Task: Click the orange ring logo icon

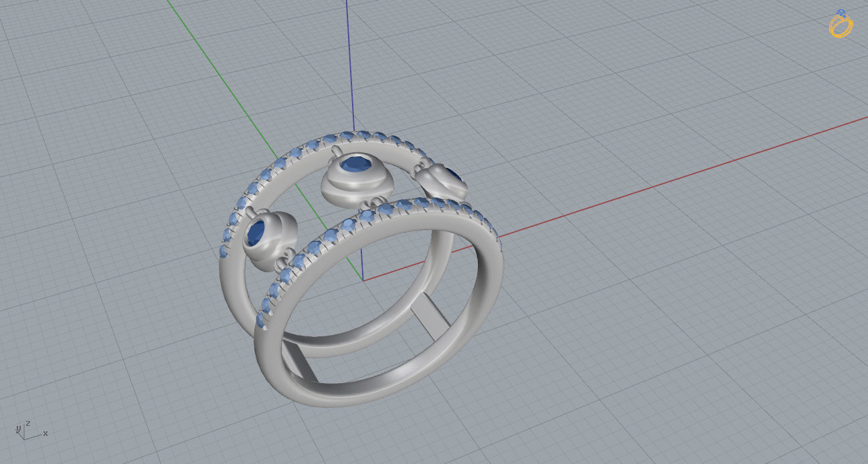Action: (x=841, y=23)
